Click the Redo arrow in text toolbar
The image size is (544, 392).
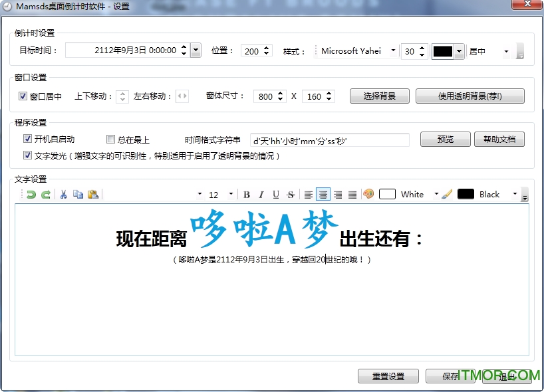pos(45,194)
